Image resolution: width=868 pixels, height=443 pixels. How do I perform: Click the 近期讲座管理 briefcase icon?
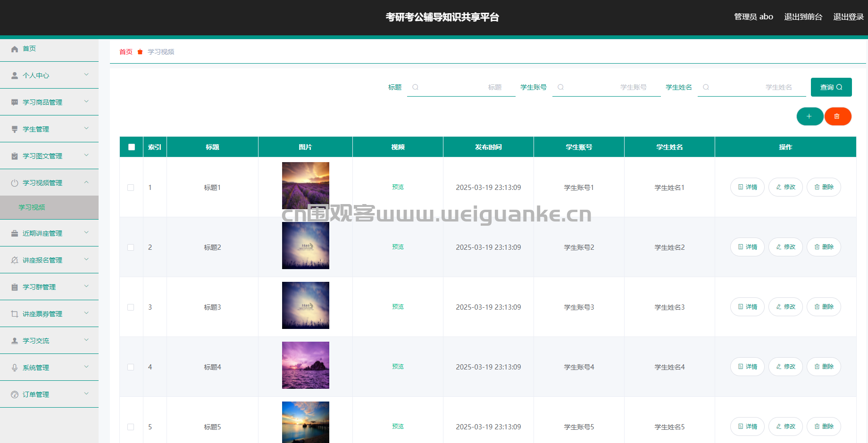[x=15, y=233]
